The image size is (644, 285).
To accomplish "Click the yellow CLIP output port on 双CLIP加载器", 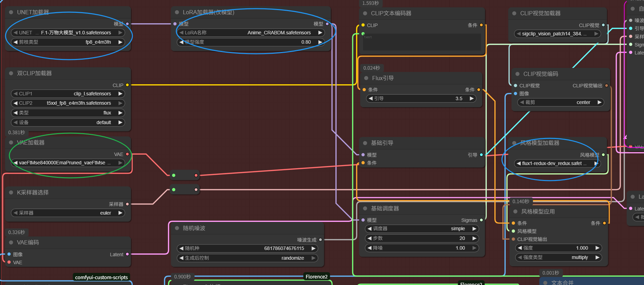I will click(127, 85).
